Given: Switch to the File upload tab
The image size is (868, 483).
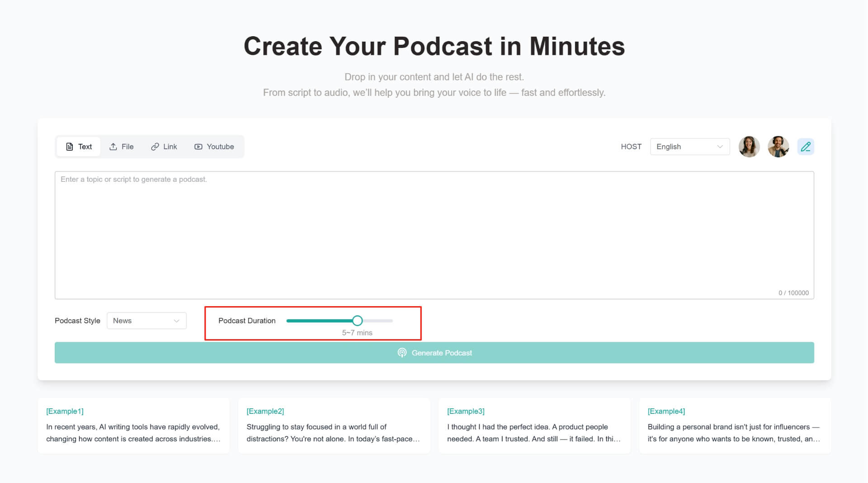Looking at the screenshot, I should (122, 147).
